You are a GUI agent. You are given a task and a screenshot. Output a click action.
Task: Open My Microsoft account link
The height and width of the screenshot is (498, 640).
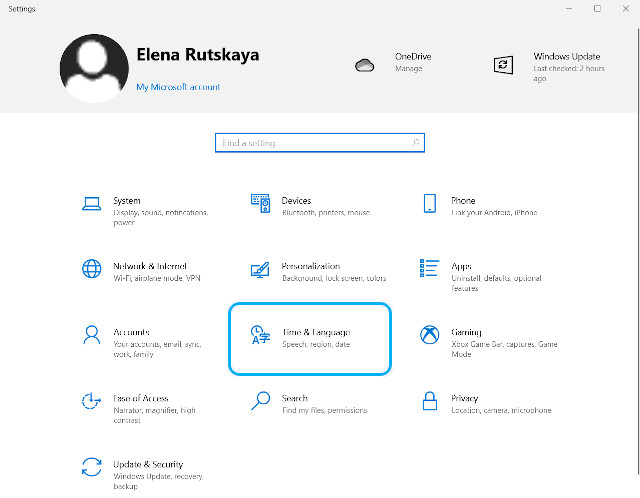click(x=178, y=87)
